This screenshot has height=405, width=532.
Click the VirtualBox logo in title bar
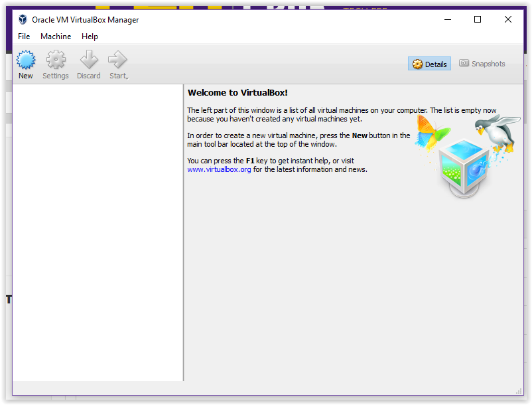(22, 19)
